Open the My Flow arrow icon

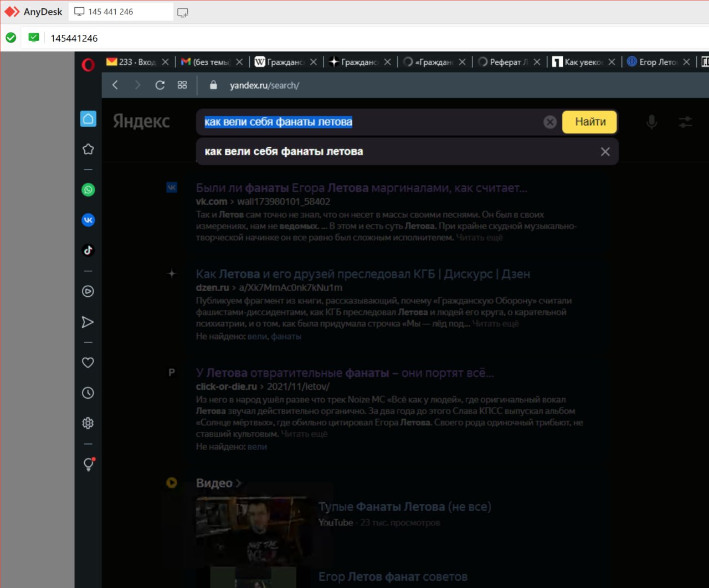pyautogui.click(x=88, y=322)
